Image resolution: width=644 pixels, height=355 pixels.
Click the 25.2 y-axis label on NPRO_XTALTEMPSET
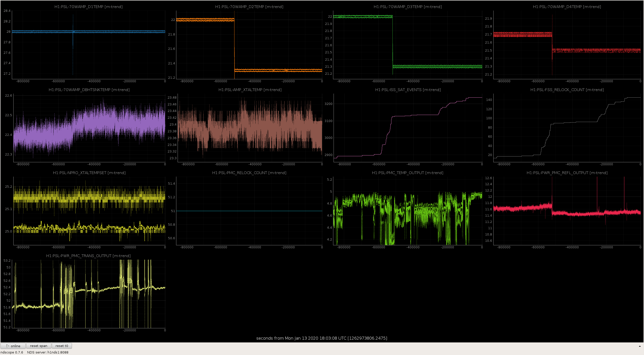9,187
